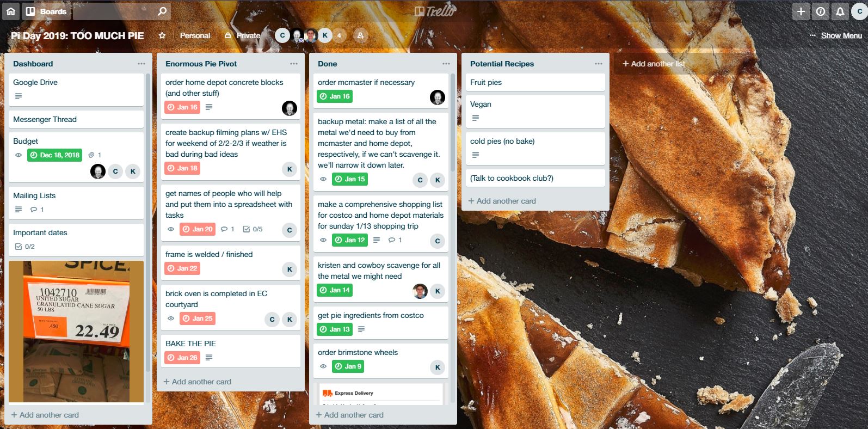This screenshot has height=429, width=868.
Task: Toggle Jan 16 due badge on order mcmaster card
Action: [x=335, y=96]
